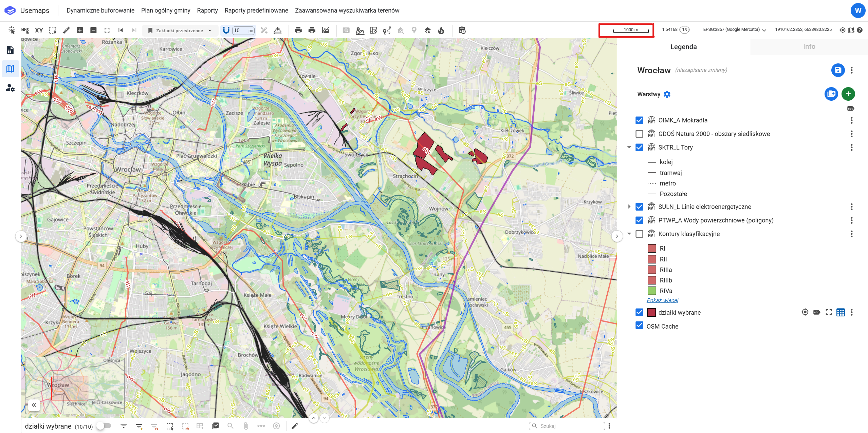The image size is (868, 433).
Task: Click the XY coordinate search tool
Action: coord(39,30)
